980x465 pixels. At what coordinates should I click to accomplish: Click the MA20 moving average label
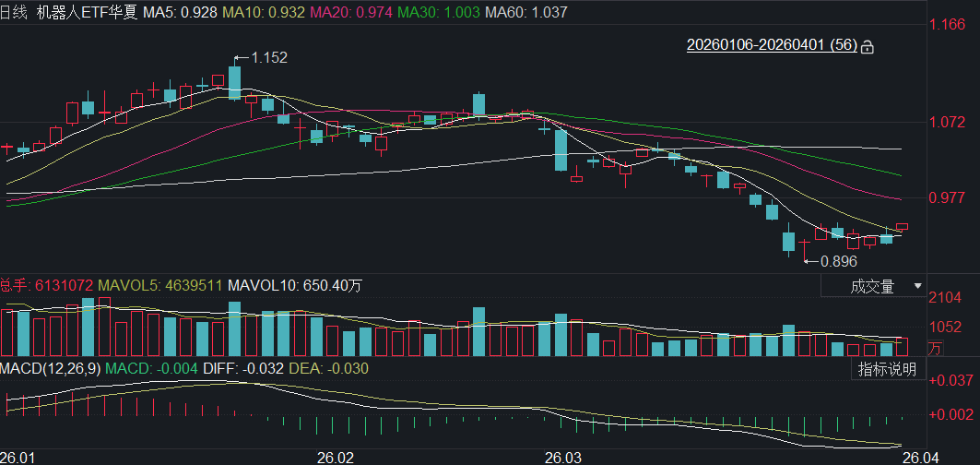(x=360, y=13)
